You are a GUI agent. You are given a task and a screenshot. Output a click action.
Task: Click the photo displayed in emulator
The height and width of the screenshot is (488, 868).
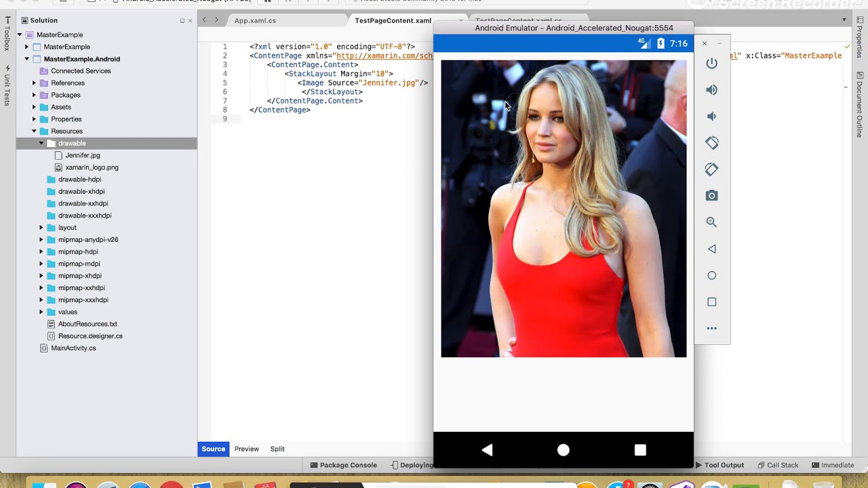pyautogui.click(x=564, y=209)
